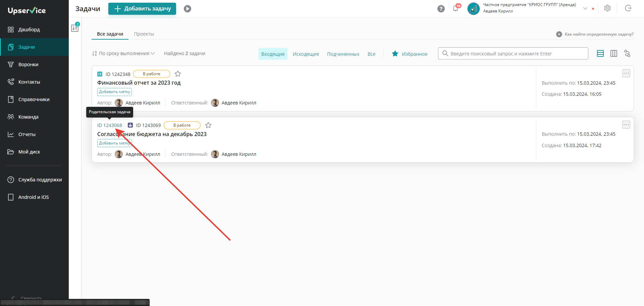Click the subtask type icon beside ID 1243069
This screenshot has width=644, height=306.
pyautogui.click(x=130, y=125)
